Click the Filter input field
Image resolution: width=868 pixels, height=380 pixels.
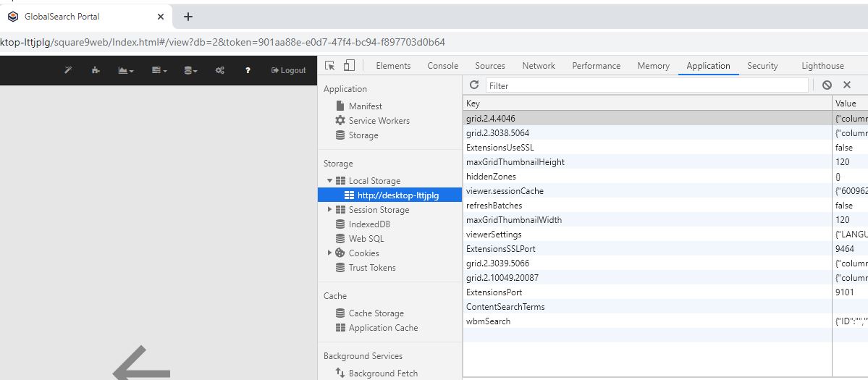coord(646,85)
